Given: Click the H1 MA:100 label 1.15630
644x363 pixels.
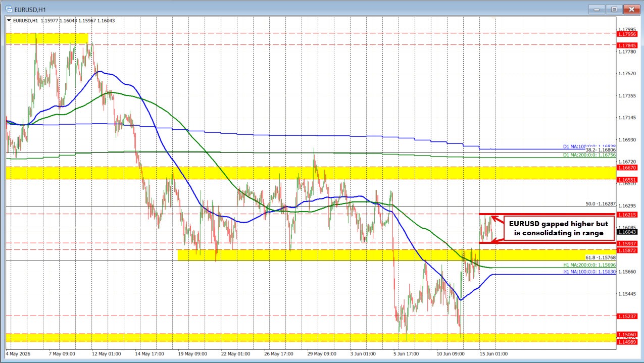Looking at the screenshot, I should tap(589, 272).
